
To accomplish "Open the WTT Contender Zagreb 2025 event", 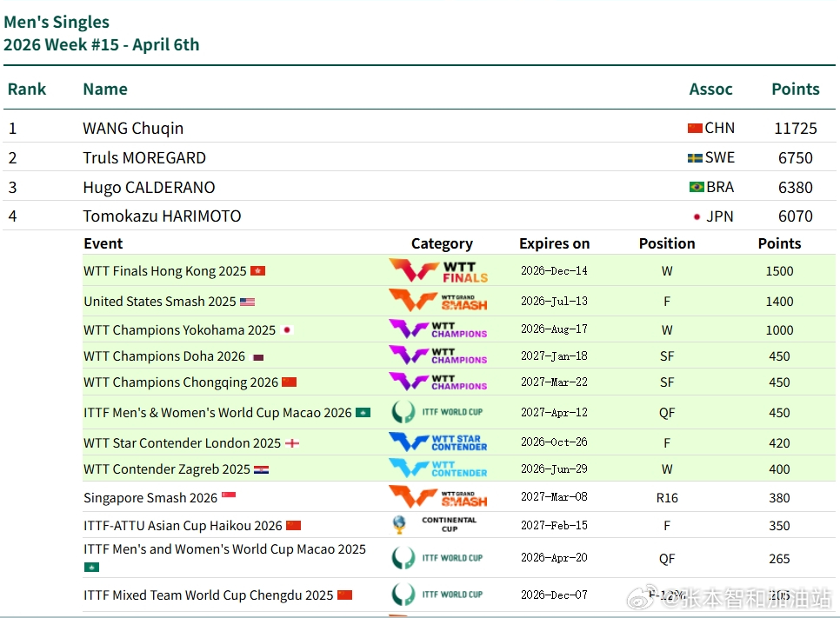I will pos(167,469).
